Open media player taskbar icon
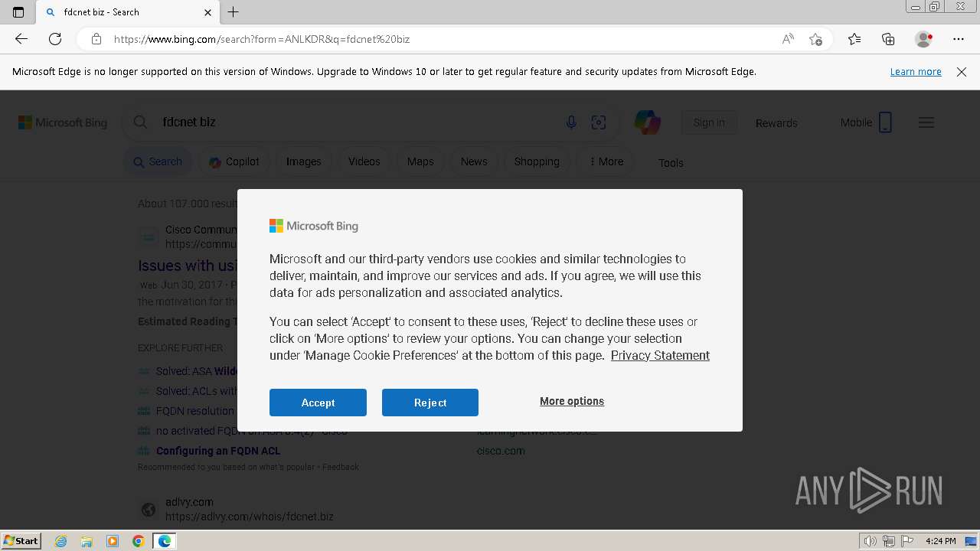 point(113,541)
